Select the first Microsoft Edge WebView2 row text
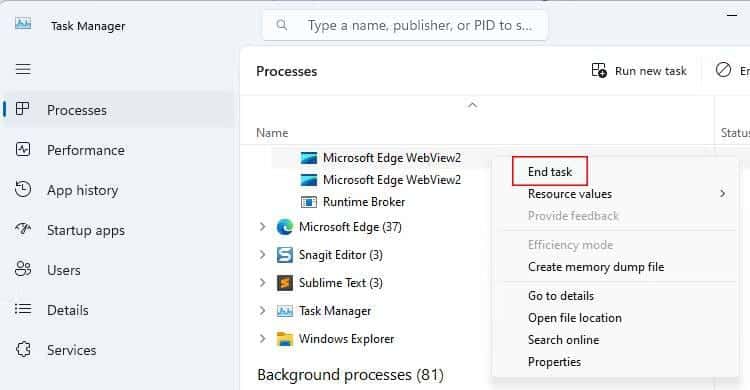This screenshot has height=390, width=750. point(392,158)
